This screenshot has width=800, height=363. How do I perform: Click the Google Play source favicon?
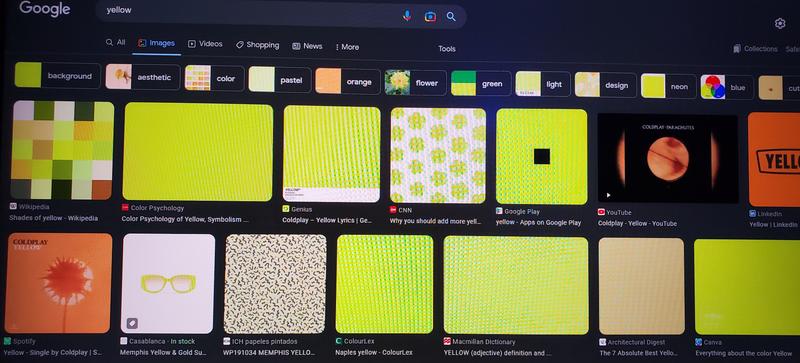coord(499,211)
